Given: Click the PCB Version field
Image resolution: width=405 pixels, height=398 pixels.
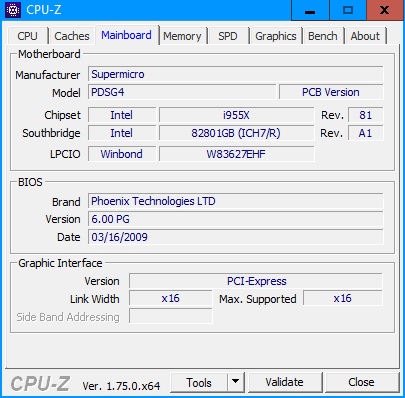Looking at the screenshot, I should tap(331, 92).
